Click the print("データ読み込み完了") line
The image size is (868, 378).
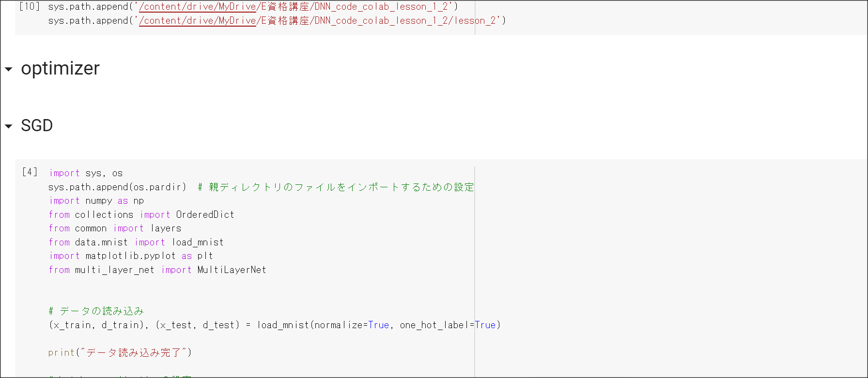(120, 352)
